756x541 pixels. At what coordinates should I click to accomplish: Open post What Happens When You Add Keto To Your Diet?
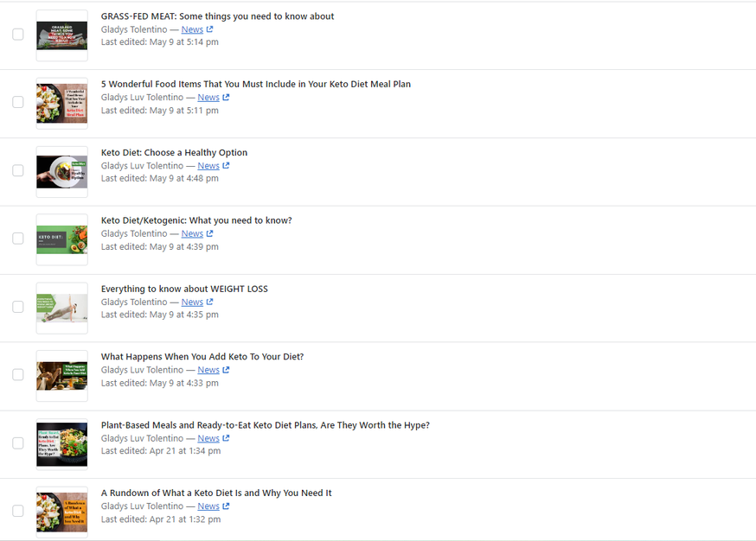coord(202,357)
